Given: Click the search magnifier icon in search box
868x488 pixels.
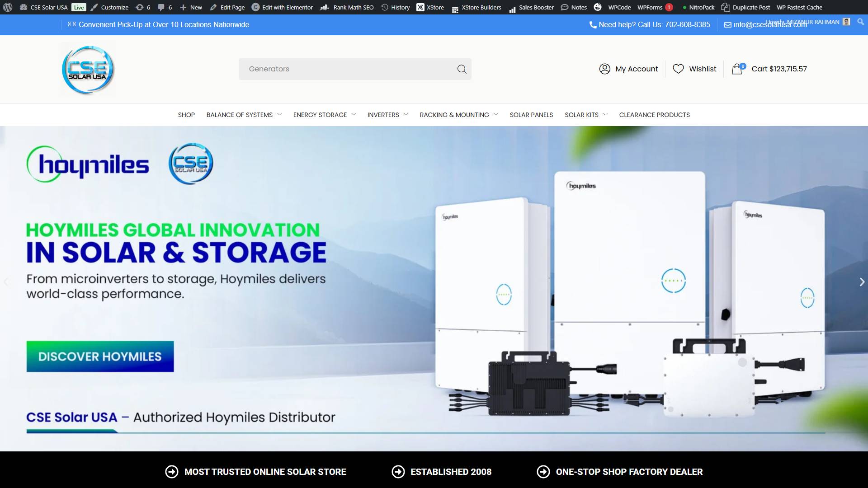Looking at the screenshot, I should pos(462,69).
